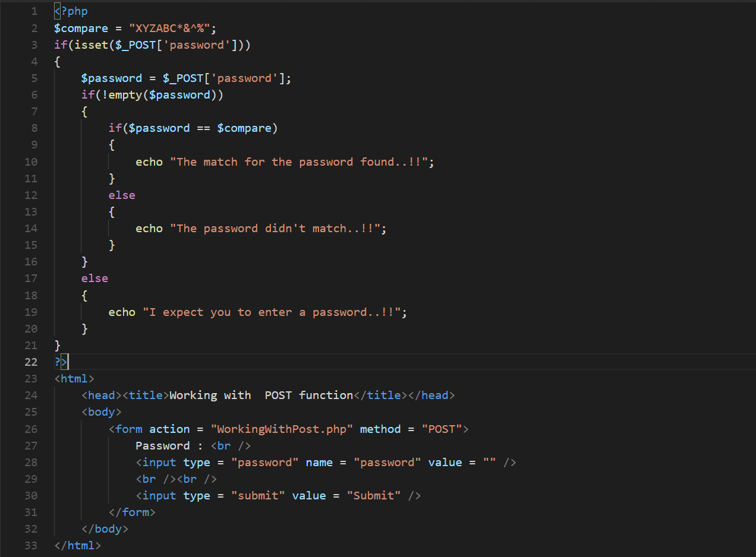Select the $compare variable on line 2
This screenshot has height=557, width=756.
(81, 28)
